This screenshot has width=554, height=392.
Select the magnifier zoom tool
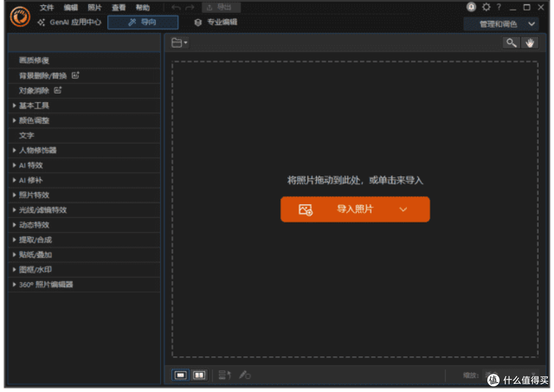click(x=511, y=43)
